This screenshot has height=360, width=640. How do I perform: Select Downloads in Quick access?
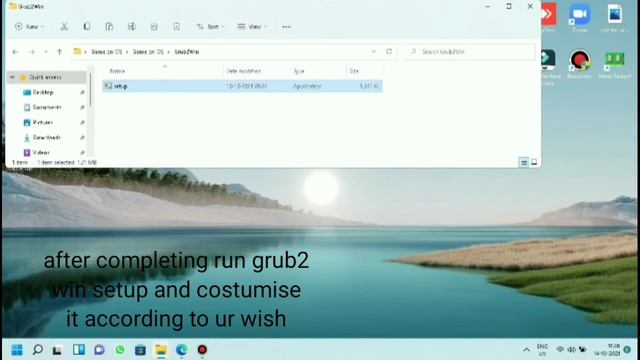(46, 138)
